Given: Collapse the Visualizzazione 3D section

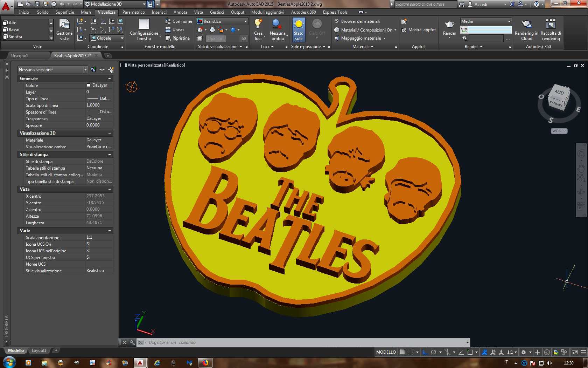Looking at the screenshot, I should pos(110,133).
